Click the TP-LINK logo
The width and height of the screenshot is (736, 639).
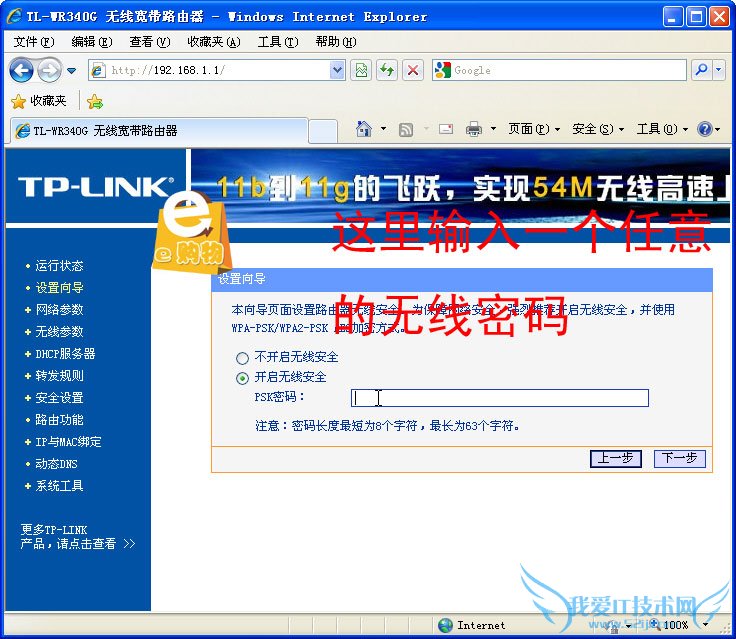pyautogui.click(x=96, y=186)
